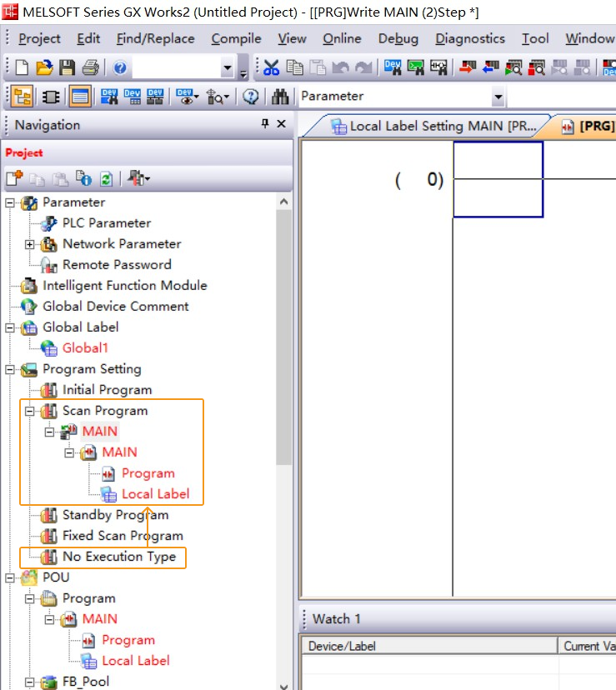The height and width of the screenshot is (690, 616).
Task: Click the Navigation tree scroll-down arrow
Action: [x=284, y=683]
